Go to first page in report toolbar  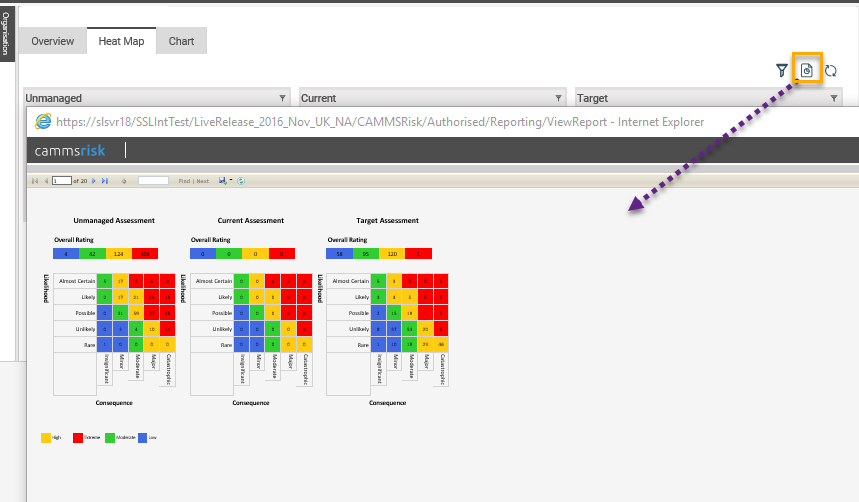pos(35,181)
